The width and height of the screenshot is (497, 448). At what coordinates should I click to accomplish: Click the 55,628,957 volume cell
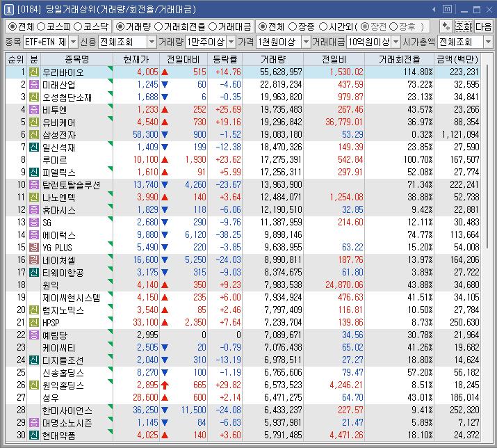281,72
